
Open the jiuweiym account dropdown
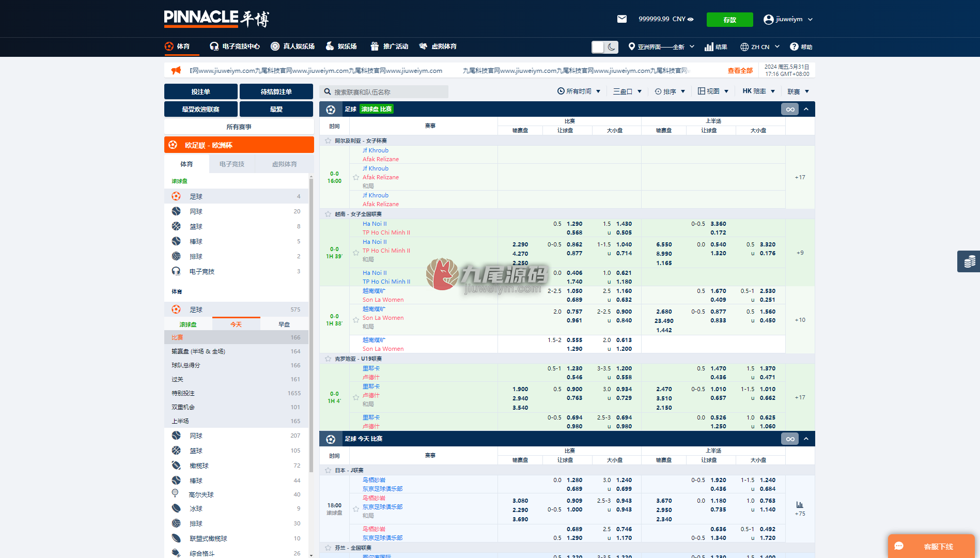[x=788, y=19]
